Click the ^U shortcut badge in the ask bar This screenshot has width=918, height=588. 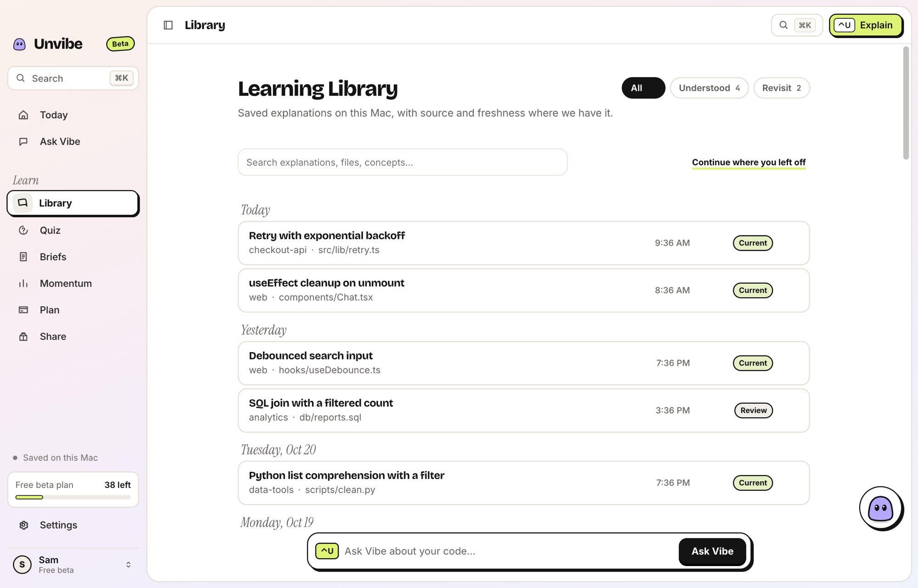[x=327, y=551]
